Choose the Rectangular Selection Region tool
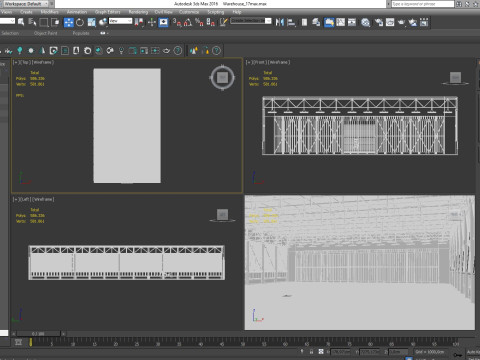The width and height of the screenshot is (480, 360). [44, 22]
